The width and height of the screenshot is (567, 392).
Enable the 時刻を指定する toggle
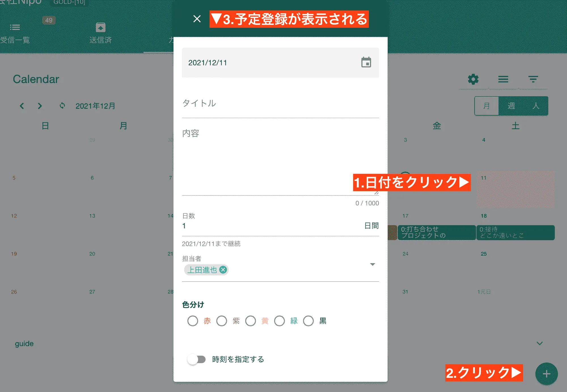(x=196, y=359)
